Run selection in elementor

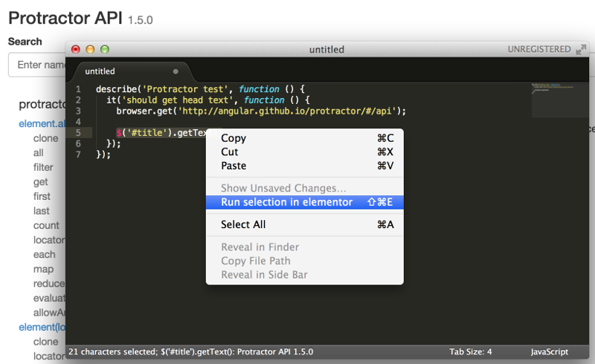(x=304, y=202)
